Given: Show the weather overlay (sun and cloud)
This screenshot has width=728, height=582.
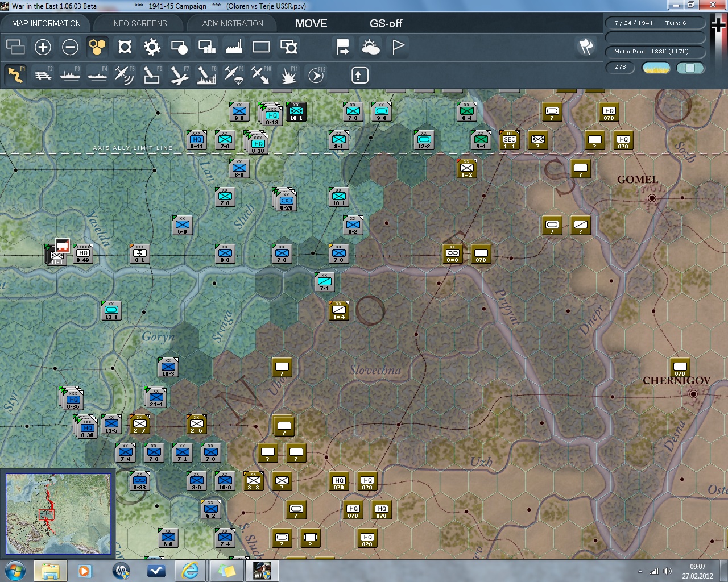Looking at the screenshot, I should (370, 47).
